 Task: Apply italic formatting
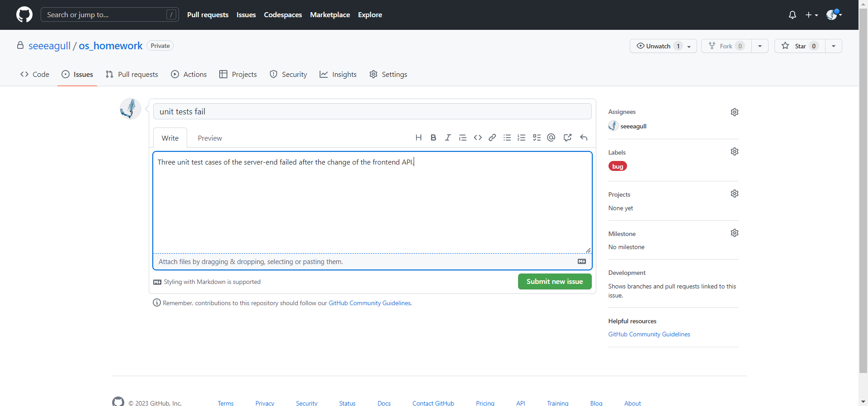pyautogui.click(x=448, y=137)
